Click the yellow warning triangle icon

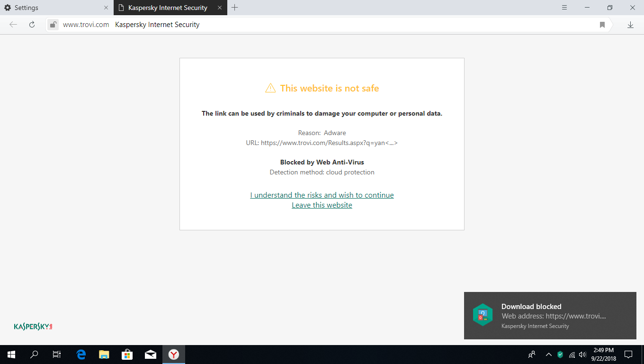pyautogui.click(x=270, y=88)
